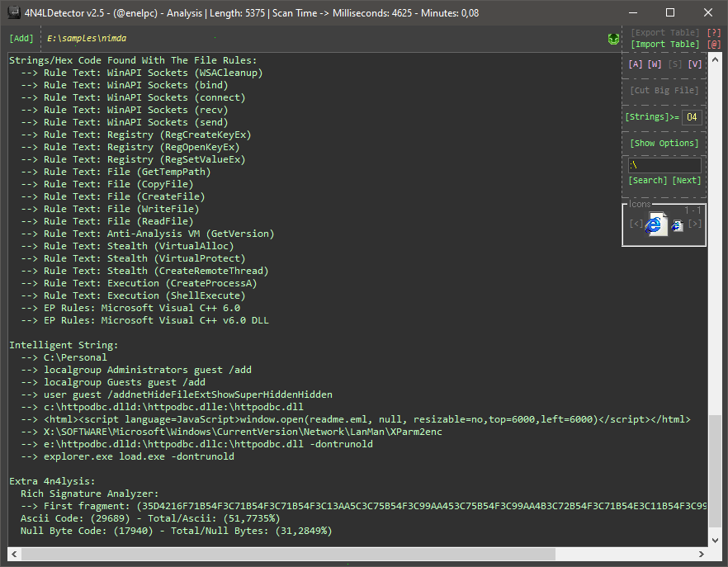
Task: Click the line 'Registry (RegSetValueEx)'
Action: 133,160
